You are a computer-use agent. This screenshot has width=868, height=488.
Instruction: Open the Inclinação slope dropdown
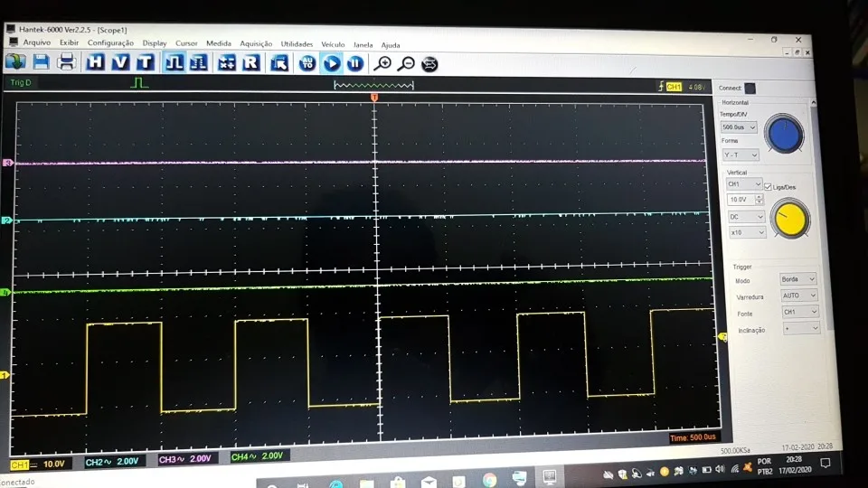(x=801, y=329)
